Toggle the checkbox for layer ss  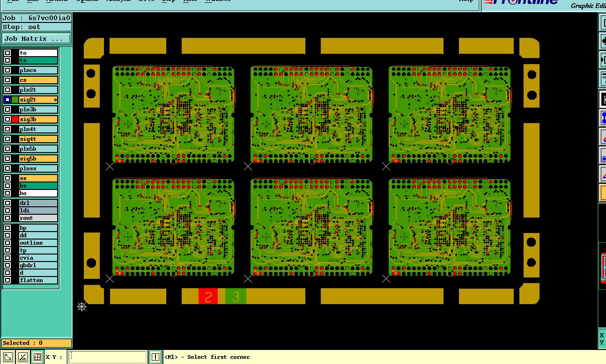pos(7,178)
